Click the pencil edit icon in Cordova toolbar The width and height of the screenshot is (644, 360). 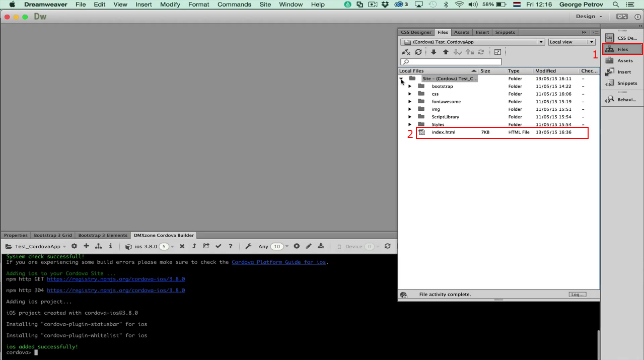[309, 246]
